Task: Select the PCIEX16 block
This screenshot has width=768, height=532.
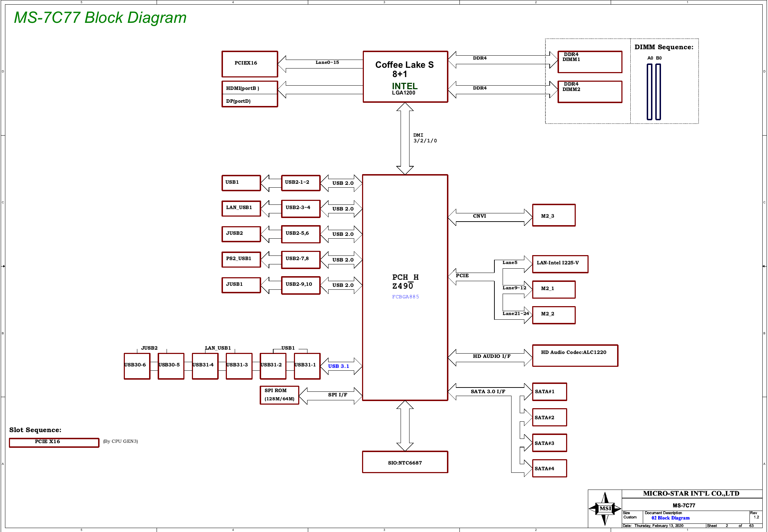Action: (250, 64)
